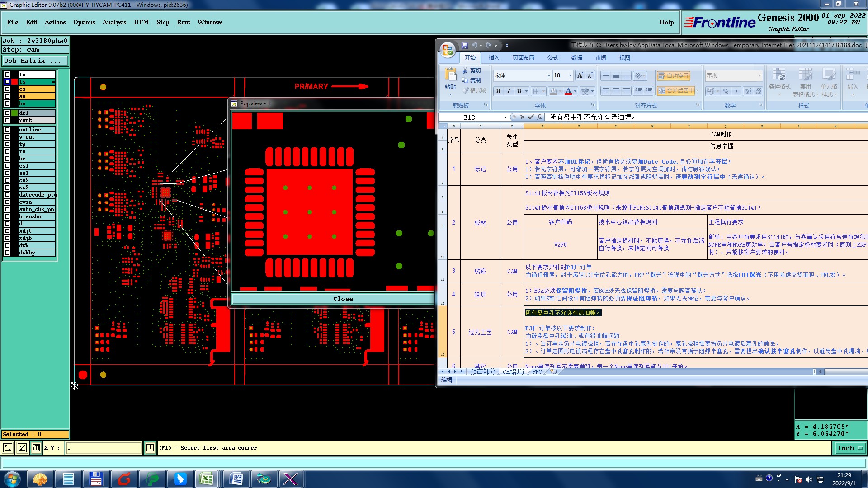868x488 pixels.
Task: Click the cancel X icon in formula bar
Action: click(522, 117)
